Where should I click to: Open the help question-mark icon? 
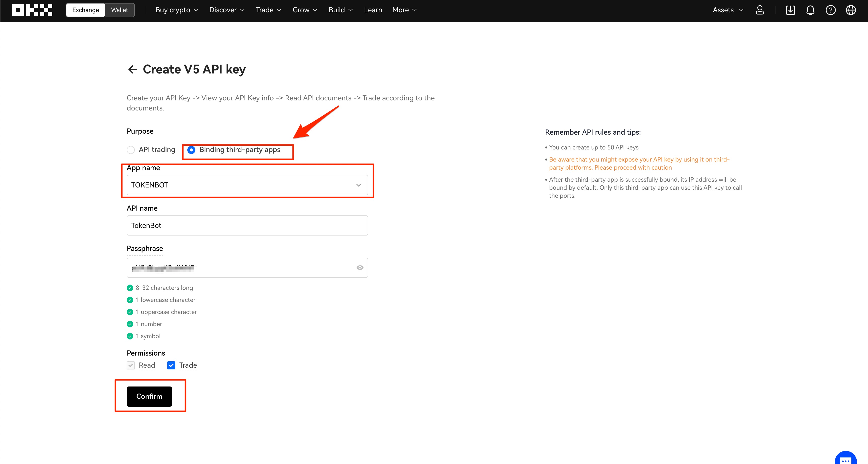(831, 10)
